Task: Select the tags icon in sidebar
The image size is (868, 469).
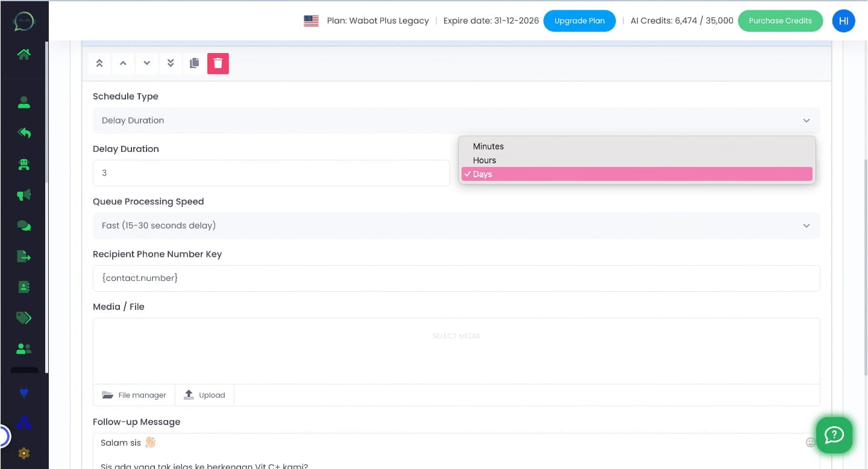Action: [x=24, y=318]
